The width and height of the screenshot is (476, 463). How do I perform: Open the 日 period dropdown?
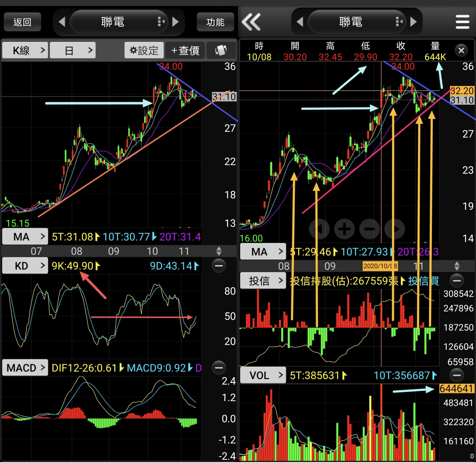point(73,50)
